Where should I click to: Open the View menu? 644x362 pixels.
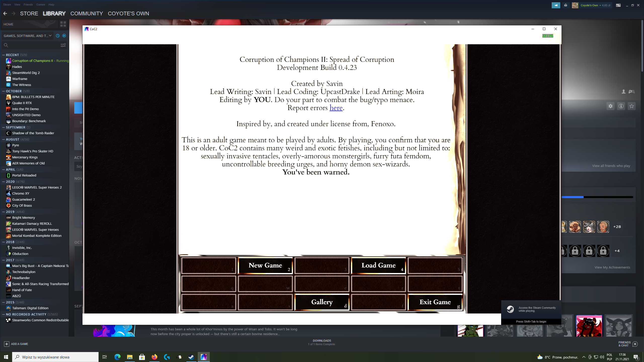pos(17,5)
